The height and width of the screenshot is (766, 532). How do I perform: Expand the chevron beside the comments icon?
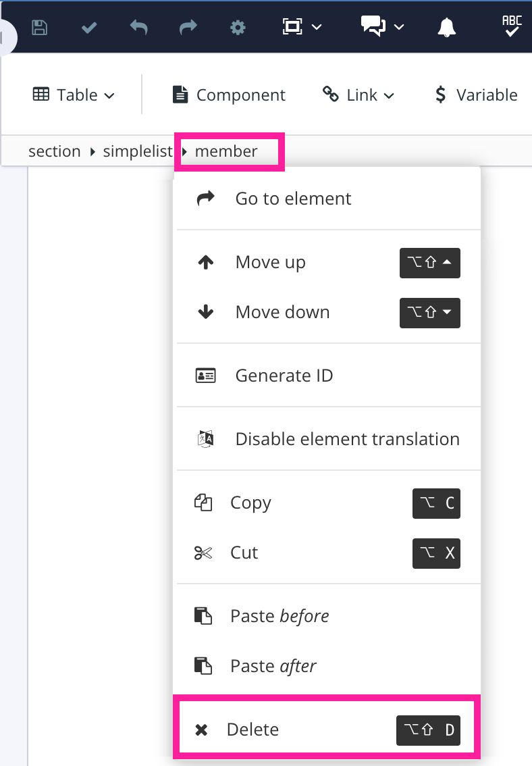[399, 27]
